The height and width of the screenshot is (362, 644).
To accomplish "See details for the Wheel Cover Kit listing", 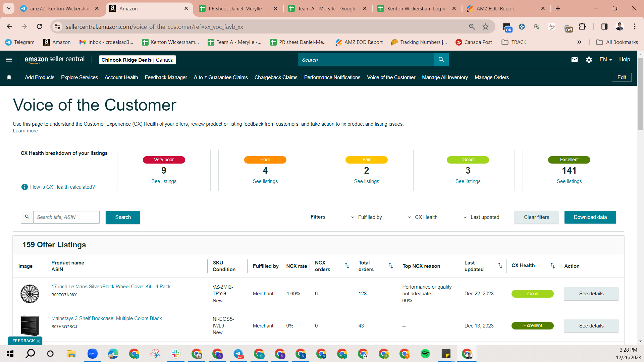I will (591, 294).
